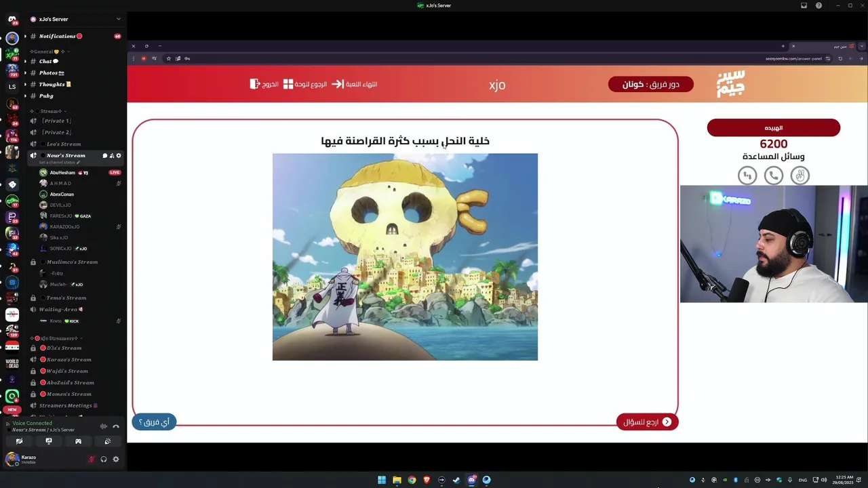The width and height of the screenshot is (868, 488).
Task: Toggle deafen headphones button
Action: 104,459
